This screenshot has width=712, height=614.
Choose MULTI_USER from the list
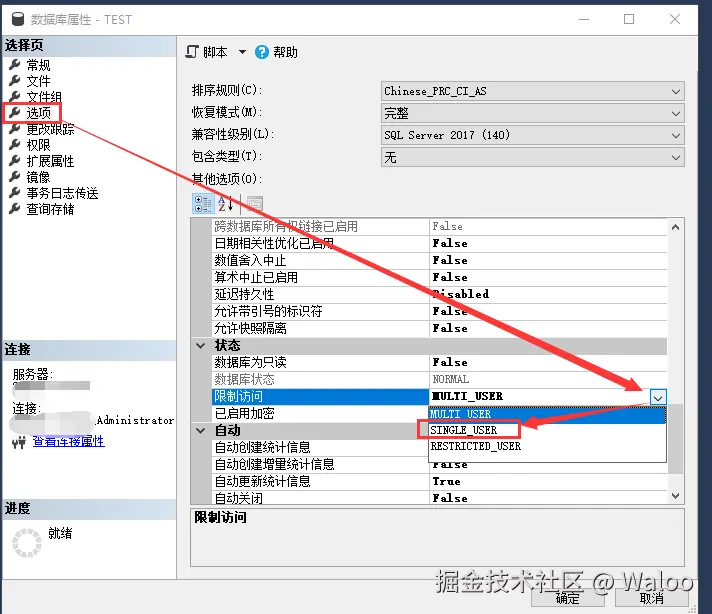547,414
